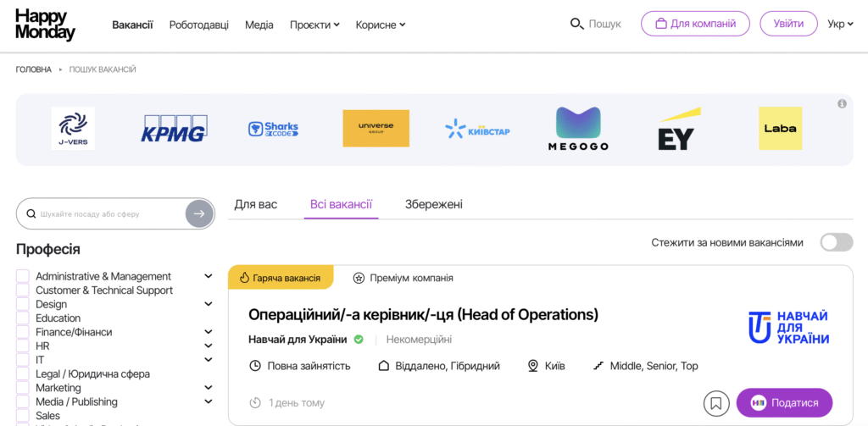The height and width of the screenshot is (426, 868).
Task: Check the Administrative & Management checkbox
Action: 23,276
